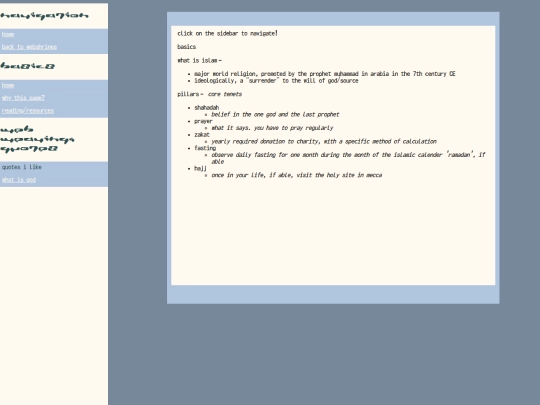Click the "hajj" bullet item

tap(200, 168)
